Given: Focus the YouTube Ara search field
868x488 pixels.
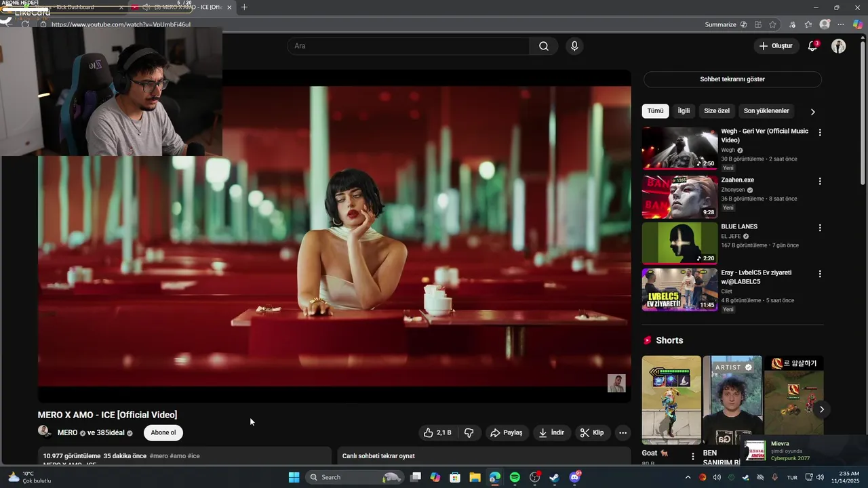Looking at the screenshot, I should pyautogui.click(x=409, y=46).
